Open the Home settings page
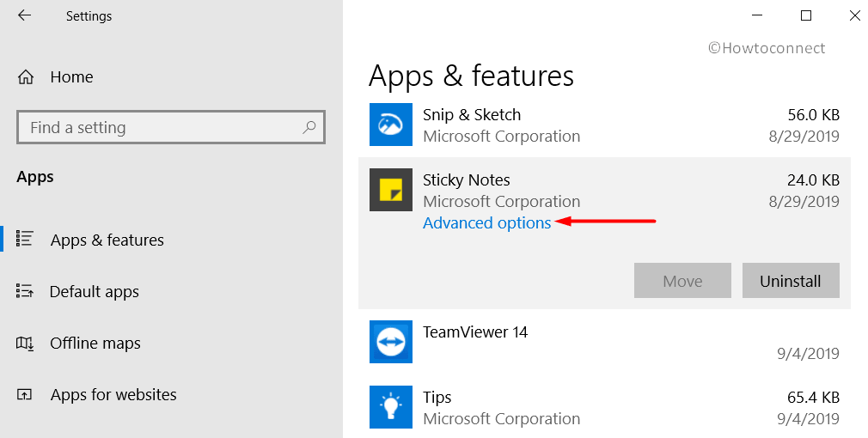Image resolution: width=868 pixels, height=438 pixels. tap(71, 77)
